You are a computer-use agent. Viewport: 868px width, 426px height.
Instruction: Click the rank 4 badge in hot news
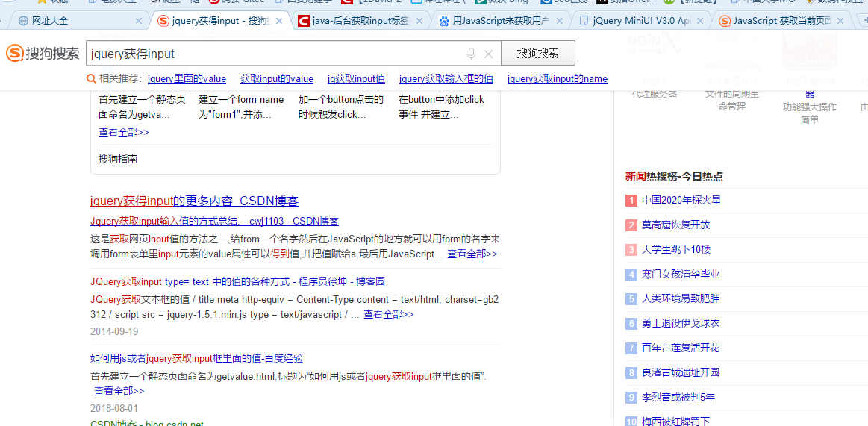click(631, 274)
